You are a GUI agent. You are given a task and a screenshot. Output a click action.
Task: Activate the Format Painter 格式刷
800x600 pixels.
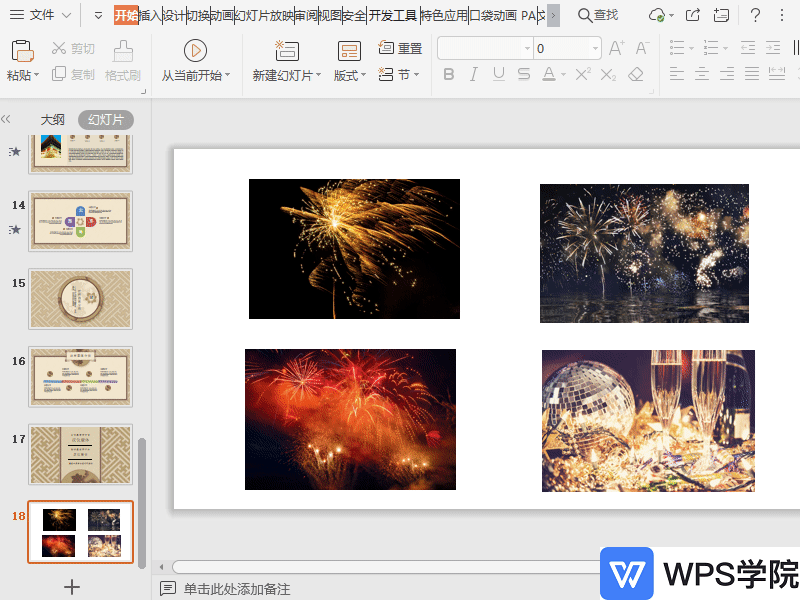click(122, 62)
